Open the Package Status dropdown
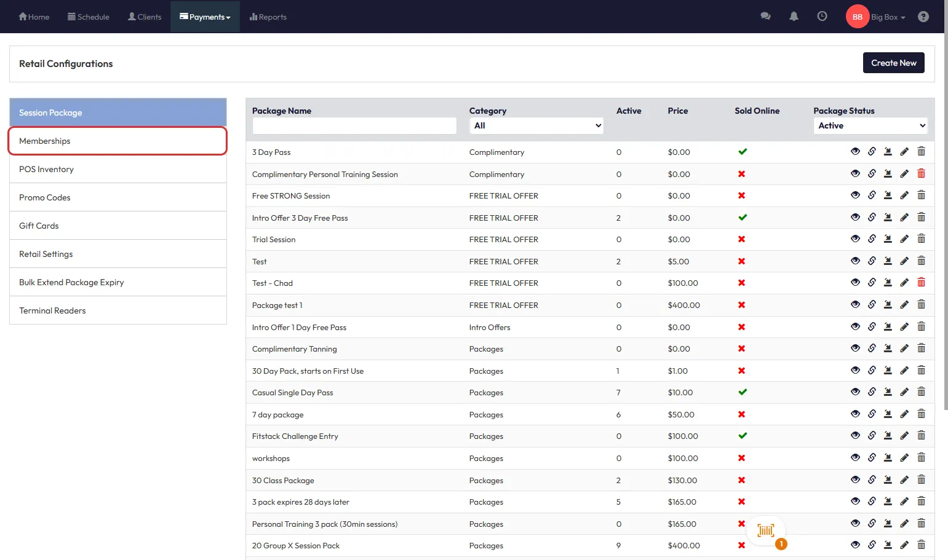Screen dimensions: 948x560 (x=870, y=125)
